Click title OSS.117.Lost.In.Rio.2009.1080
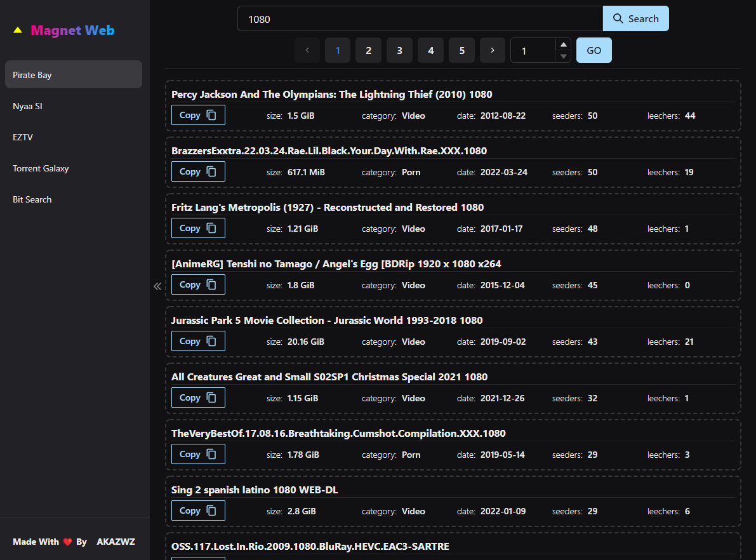756x560 pixels. (310, 547)
